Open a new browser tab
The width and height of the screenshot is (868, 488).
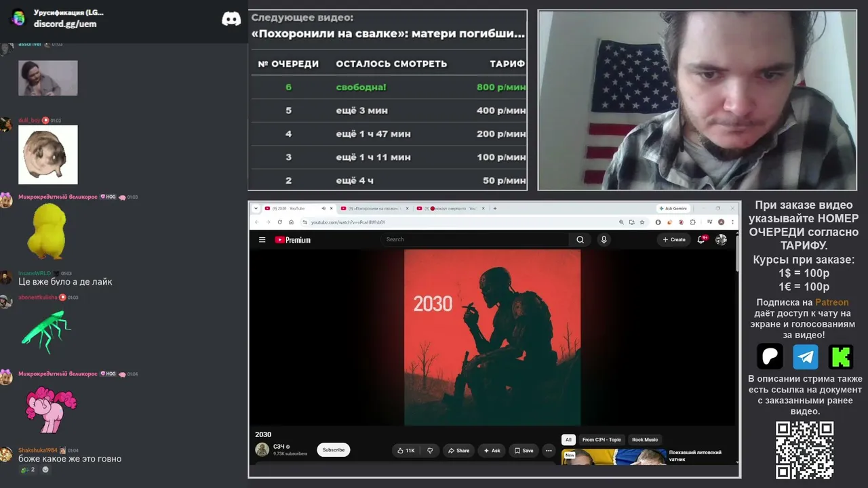[495, 208]
